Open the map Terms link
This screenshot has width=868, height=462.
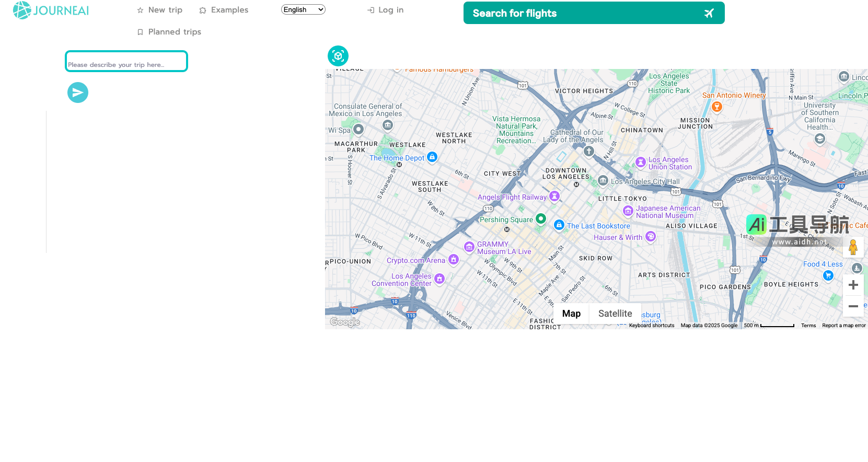click(x=808, y=326)
